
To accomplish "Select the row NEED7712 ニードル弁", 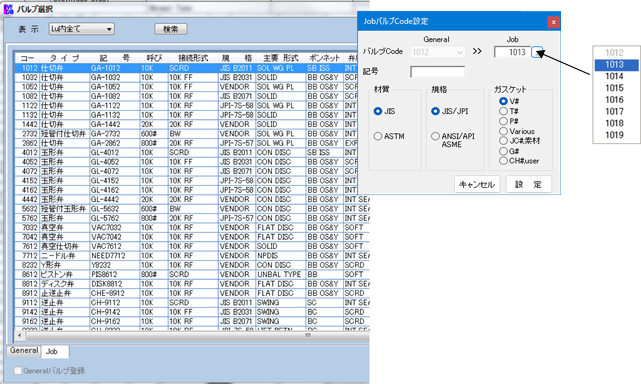I will pos(192,256).
